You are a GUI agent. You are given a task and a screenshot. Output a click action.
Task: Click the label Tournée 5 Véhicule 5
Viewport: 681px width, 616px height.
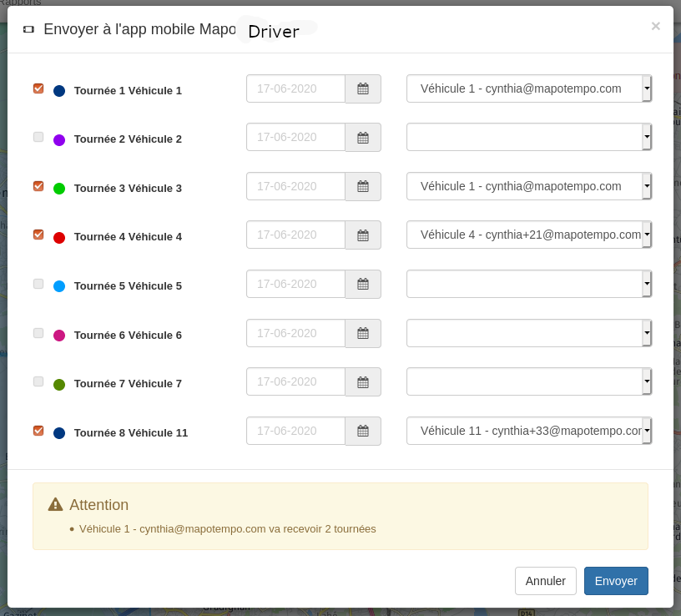click(x=128, y=286)
